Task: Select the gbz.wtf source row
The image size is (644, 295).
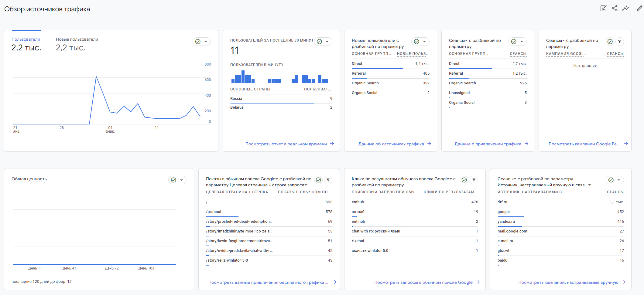Action: pos(561,251)
